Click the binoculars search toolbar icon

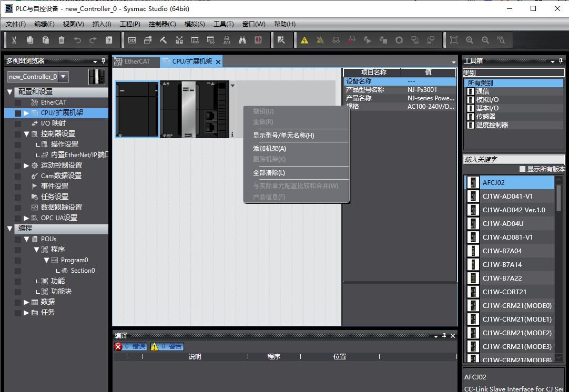(x=242, y=40)
